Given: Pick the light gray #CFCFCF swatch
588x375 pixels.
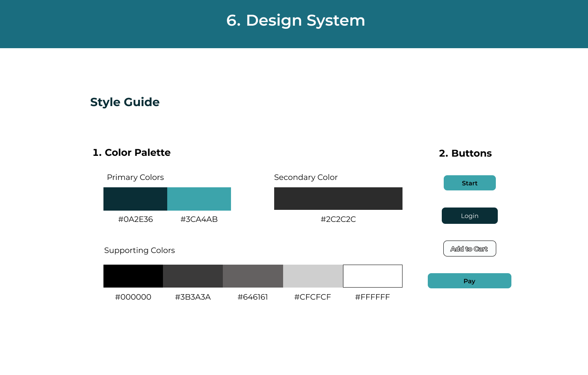Looking at the screenshot, I should [x=313, y=276].
